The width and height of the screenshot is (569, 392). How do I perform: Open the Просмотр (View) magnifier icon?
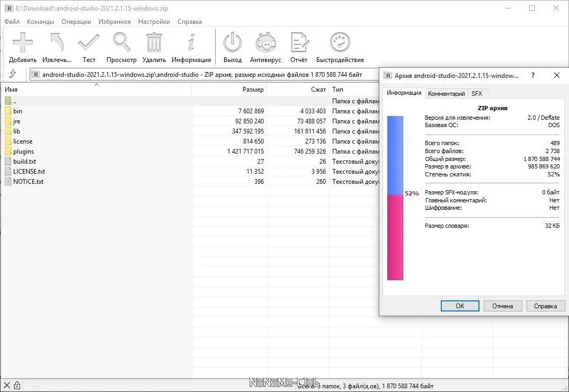click(x=121, y=42)
